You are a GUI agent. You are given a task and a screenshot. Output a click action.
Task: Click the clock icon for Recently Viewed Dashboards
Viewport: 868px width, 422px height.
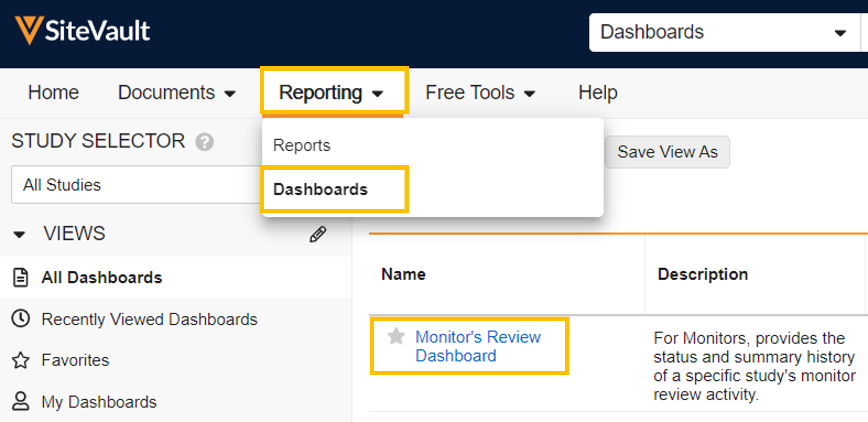[x=20, y=319]
